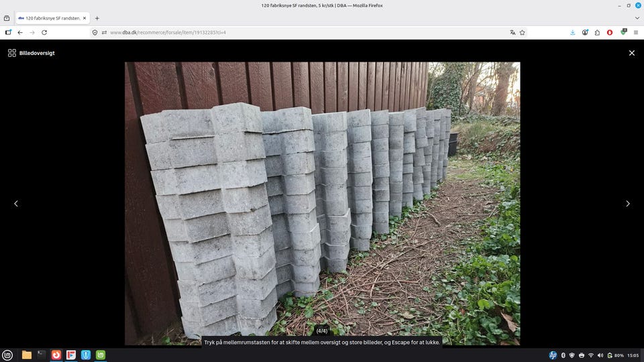This screenshot has width=644, height=362.
Task: Translate this page icon
Action: point(513,32)
